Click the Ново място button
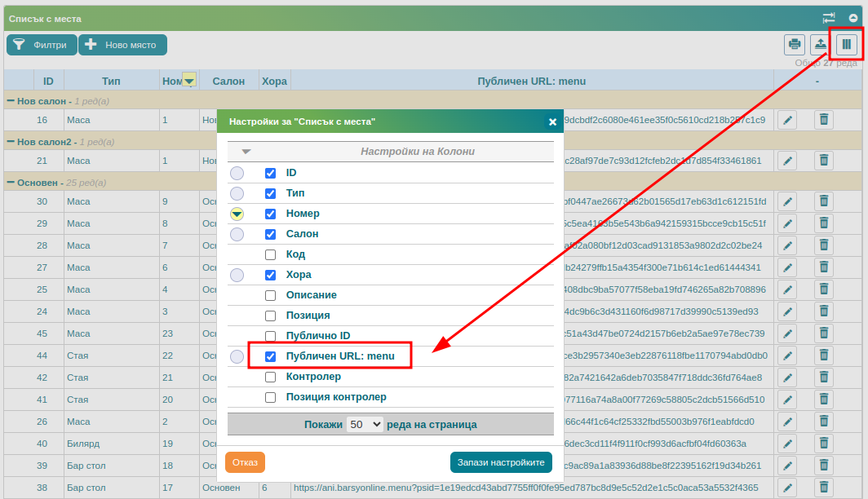 pos(122,45)
